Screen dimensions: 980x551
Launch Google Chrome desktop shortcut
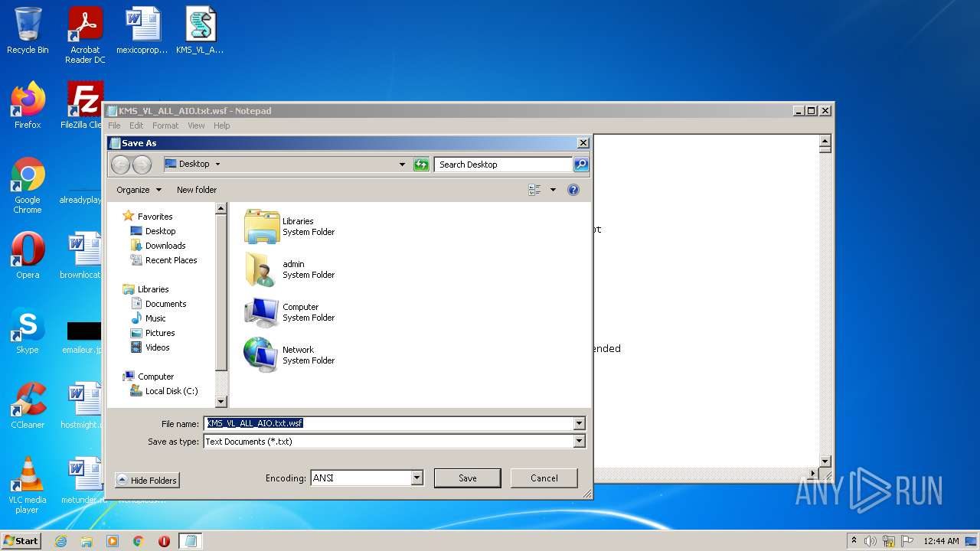(28, 185)
